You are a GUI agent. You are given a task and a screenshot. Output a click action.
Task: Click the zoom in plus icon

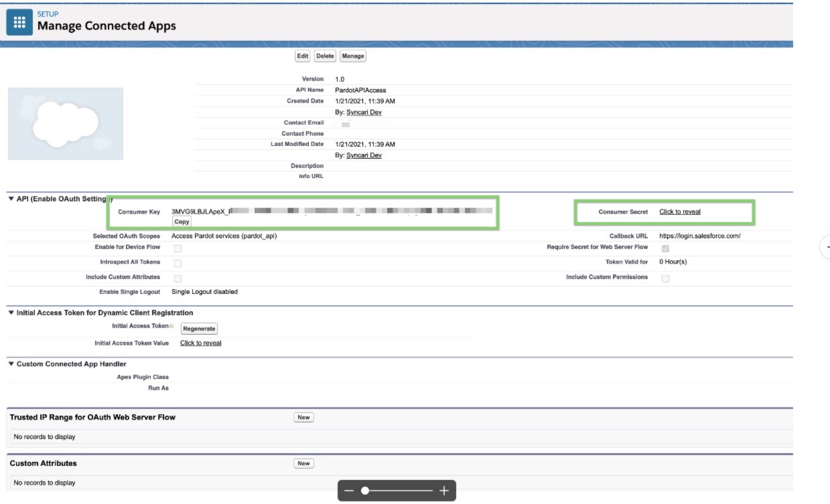[x=444, y=491]
